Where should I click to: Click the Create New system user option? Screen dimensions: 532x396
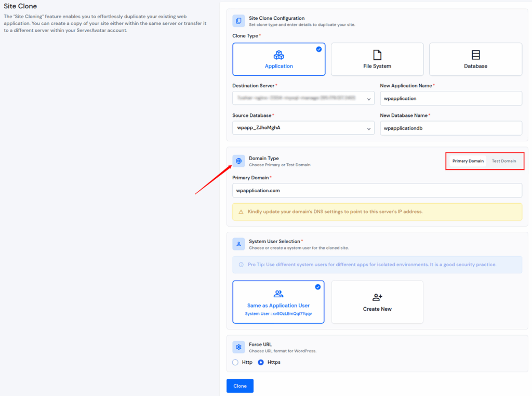coord(377,301)
